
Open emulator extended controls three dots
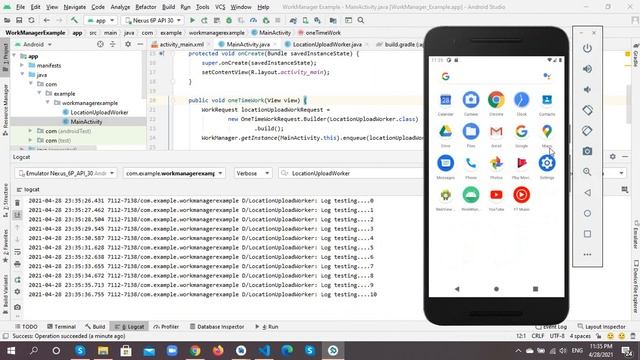click(x=587, y=254)
